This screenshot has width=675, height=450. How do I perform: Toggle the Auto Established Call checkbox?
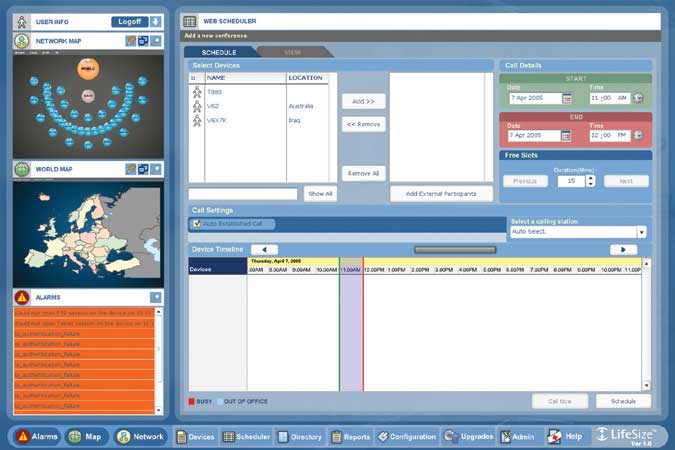click(x=197, y=224)
